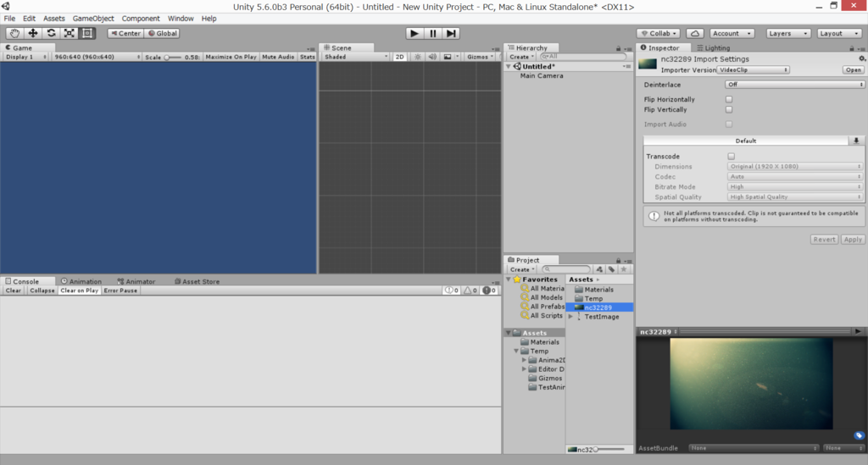Image resolution: width=868 pixels, height=465 pixels.
Task: Toggle Flip Vertically checkbox
Action: click(x=729, y=109)
